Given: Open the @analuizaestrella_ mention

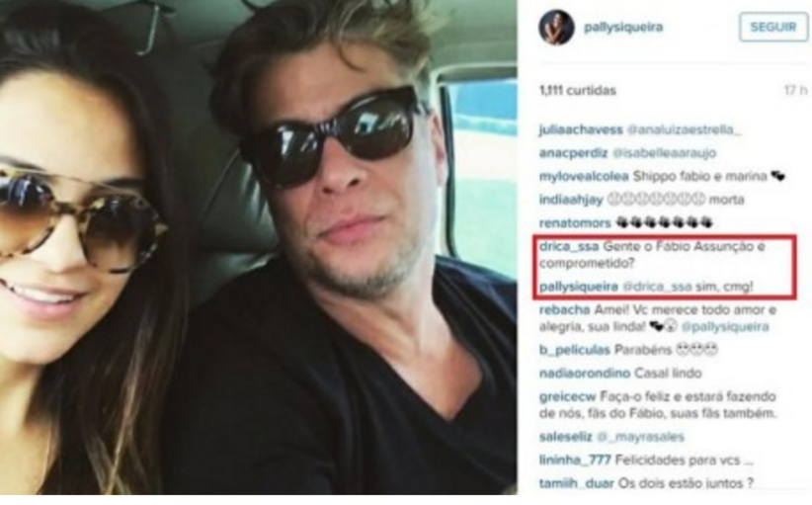Looking at the screenshot, I should pos(685,129).
